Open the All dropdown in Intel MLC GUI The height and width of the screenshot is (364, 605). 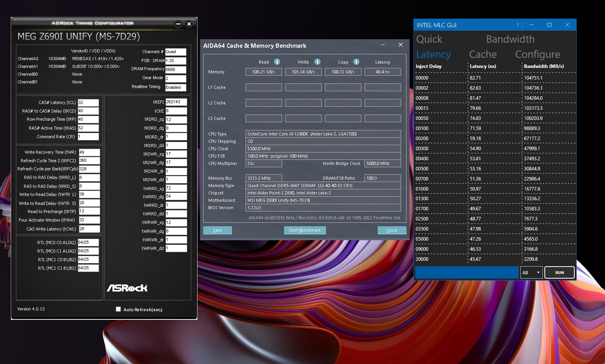point(531,272)
